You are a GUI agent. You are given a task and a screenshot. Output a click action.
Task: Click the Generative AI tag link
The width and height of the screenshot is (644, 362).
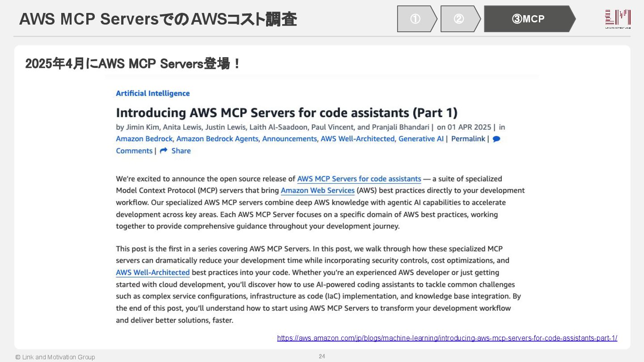coord(421,139)
